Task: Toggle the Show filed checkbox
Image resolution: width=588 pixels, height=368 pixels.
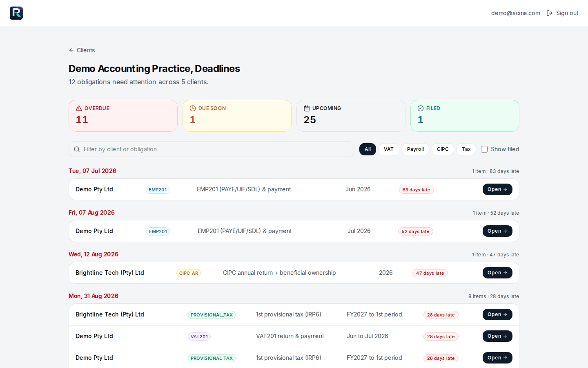Action: pyautogui.click(x=484, y=149)
